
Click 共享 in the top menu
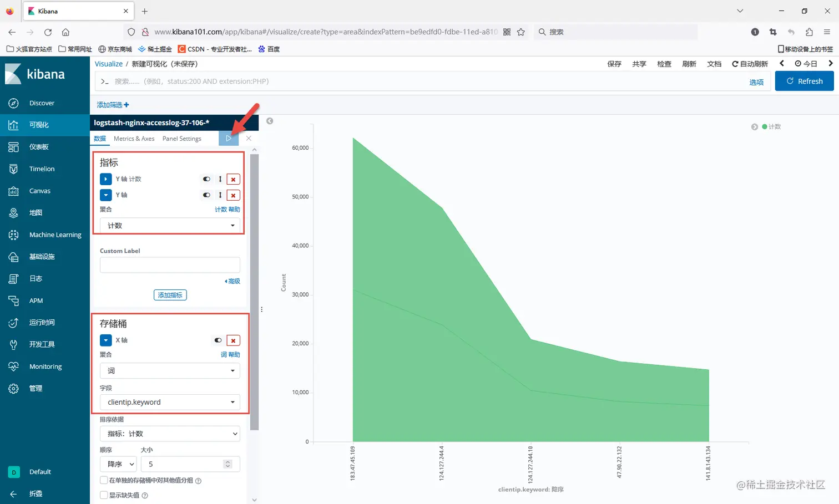[x=639, y=64]
